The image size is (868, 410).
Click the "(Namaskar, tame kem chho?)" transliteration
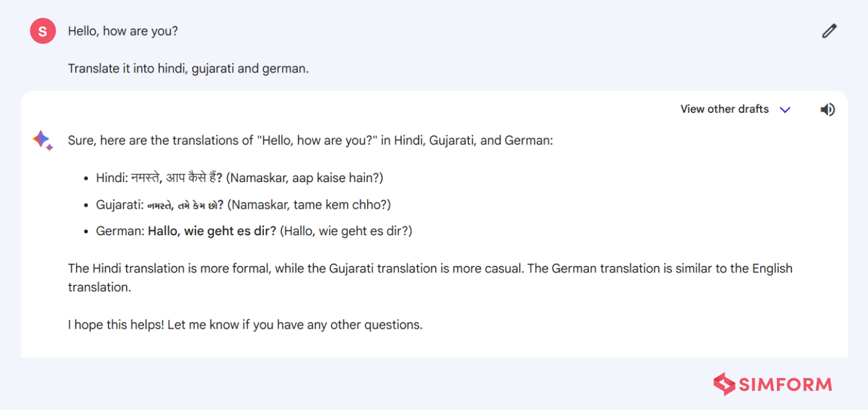pyautogui.click(x=309, y=205)
